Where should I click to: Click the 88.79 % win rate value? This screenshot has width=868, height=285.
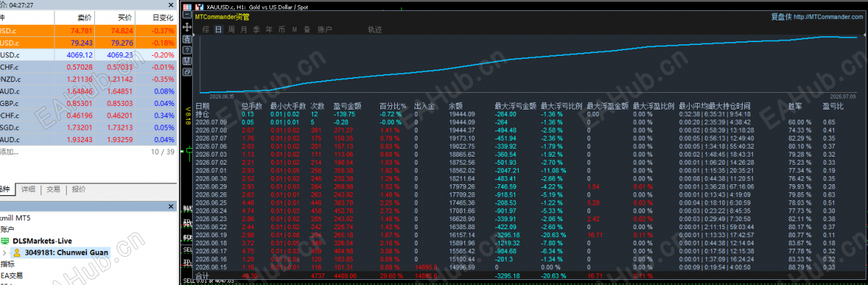[799, 268]
